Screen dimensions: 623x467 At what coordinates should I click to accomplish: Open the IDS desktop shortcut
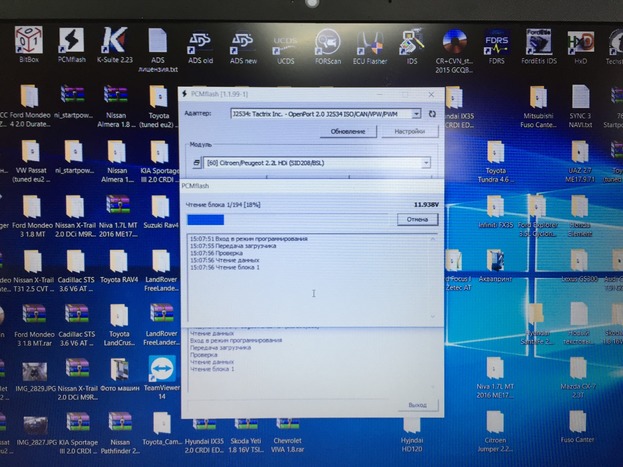[x=412, y=42]
